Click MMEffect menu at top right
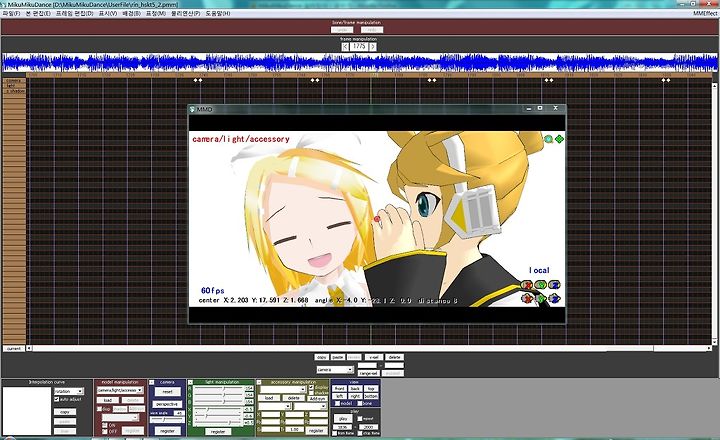 (705, 13)
